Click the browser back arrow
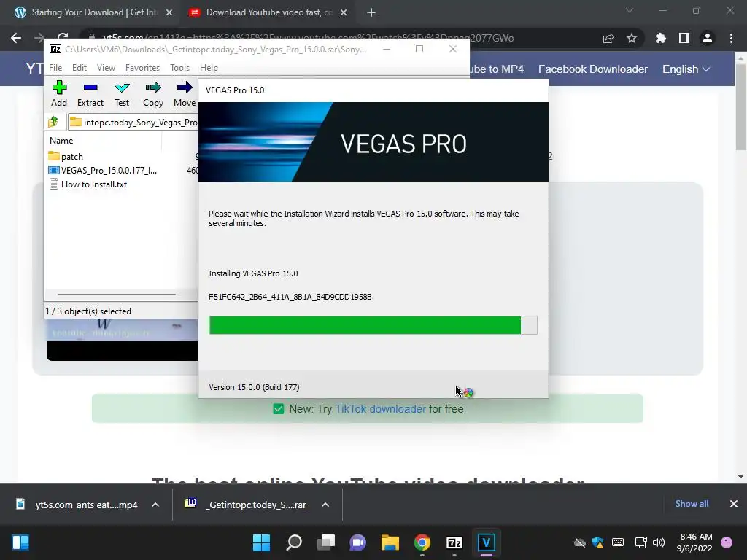The image size is (747, 560). [x=16, y=38]
